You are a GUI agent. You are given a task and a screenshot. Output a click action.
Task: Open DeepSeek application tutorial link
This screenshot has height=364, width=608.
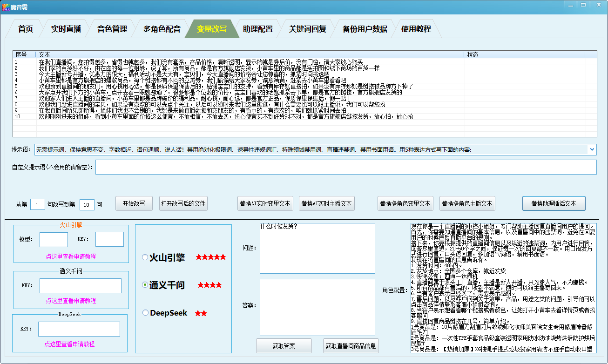(x=69, y=344)
